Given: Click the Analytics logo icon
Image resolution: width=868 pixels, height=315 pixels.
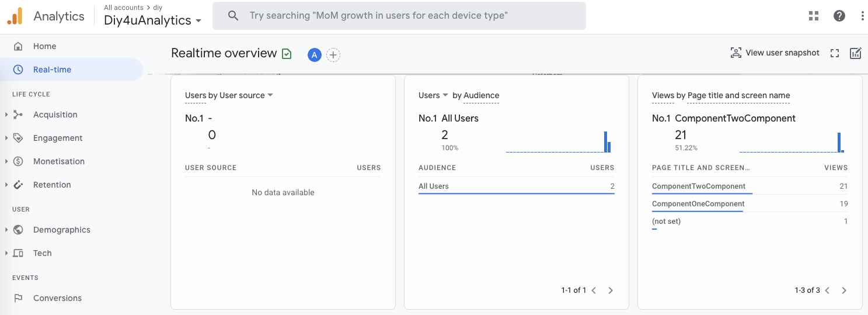Looking at the screenshot, I should (x=15, y=16).
